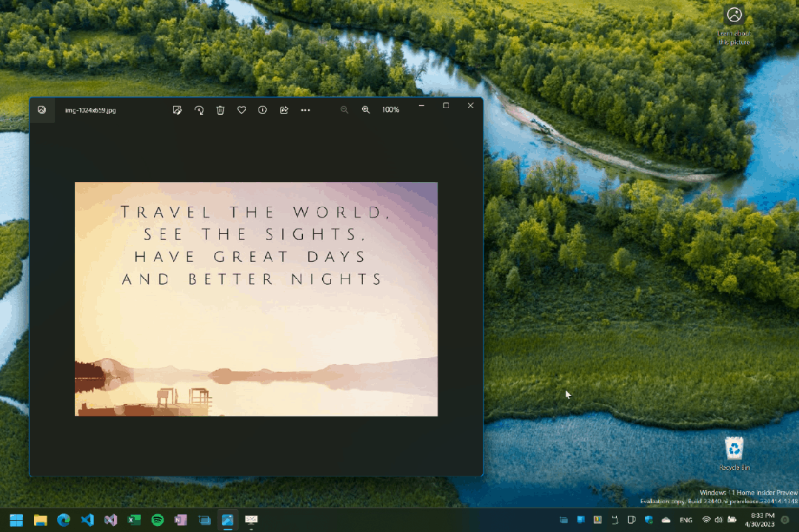Open the 100% zoom level selector
Screen dimensions: 799x532
click(390, 110)
